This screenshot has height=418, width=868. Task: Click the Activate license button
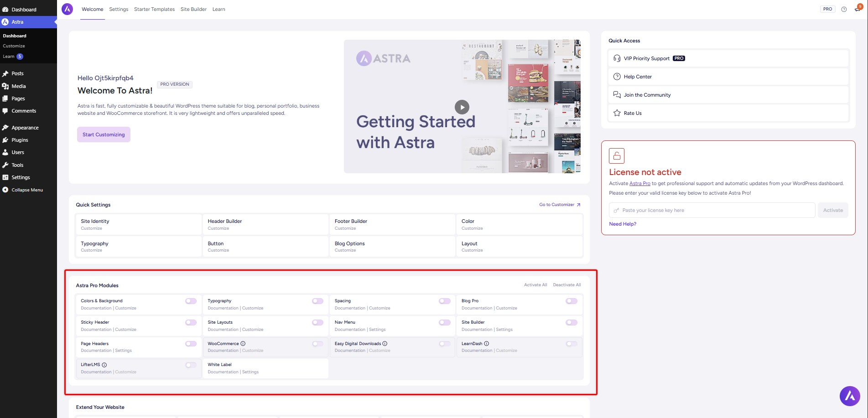tap(833, 210)
